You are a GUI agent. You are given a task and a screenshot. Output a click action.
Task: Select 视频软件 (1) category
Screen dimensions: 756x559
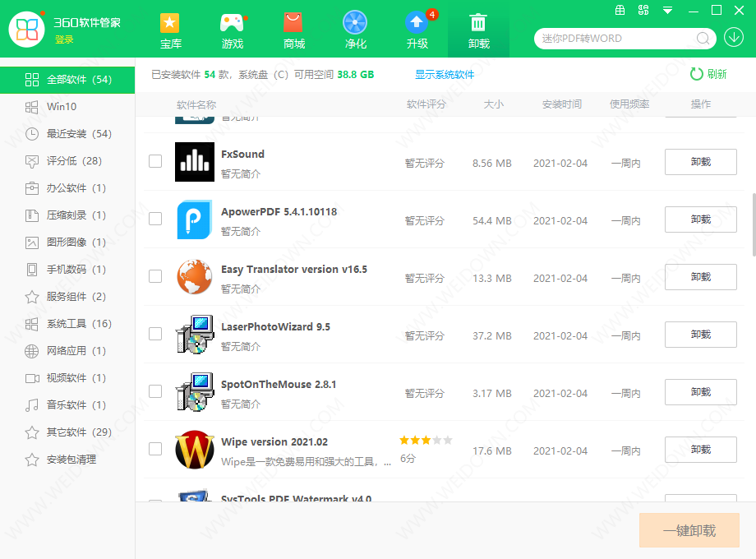(67, 377)
